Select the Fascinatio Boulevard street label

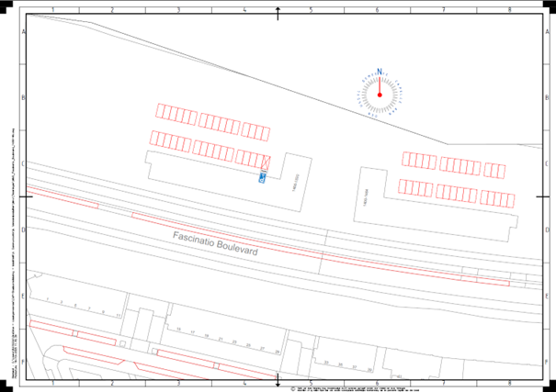coord(217,242)
